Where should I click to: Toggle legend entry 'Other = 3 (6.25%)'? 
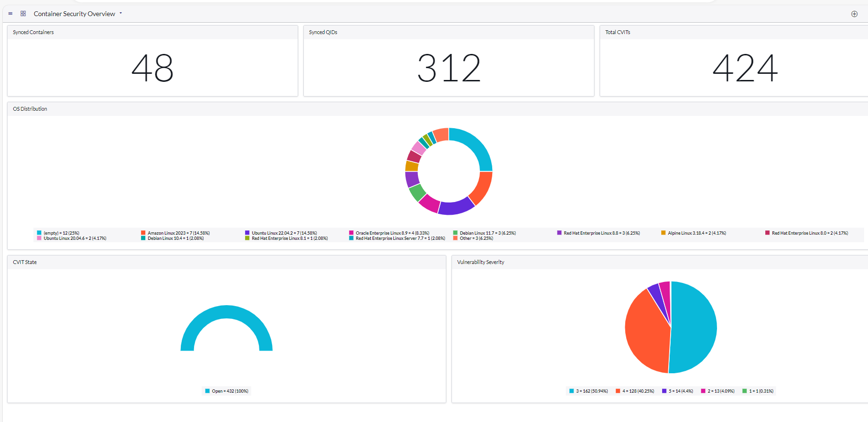[473, 238]
